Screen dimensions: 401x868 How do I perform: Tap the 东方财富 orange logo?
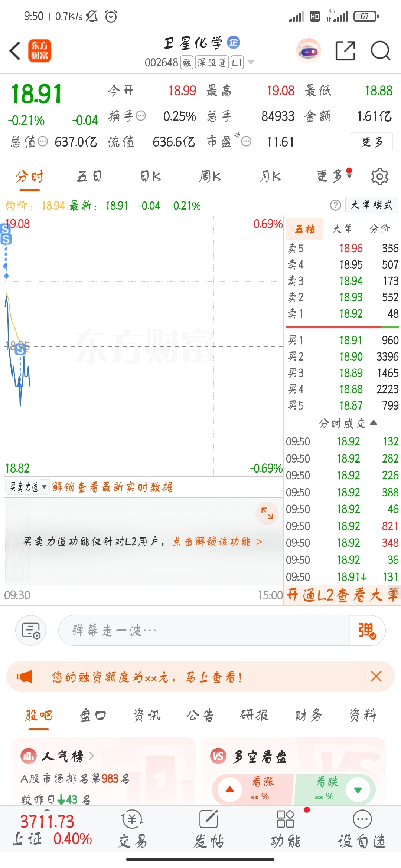coord(40,51)
